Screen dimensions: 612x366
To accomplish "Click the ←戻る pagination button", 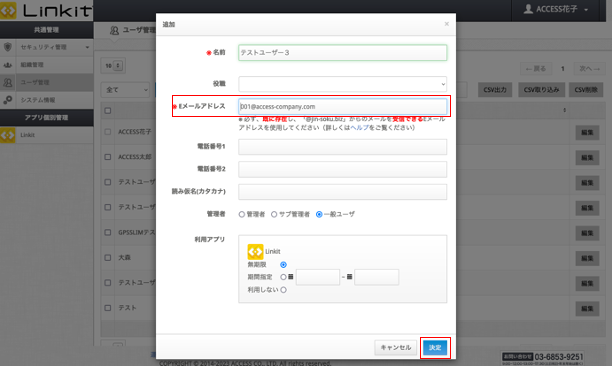I will (536, 69).
